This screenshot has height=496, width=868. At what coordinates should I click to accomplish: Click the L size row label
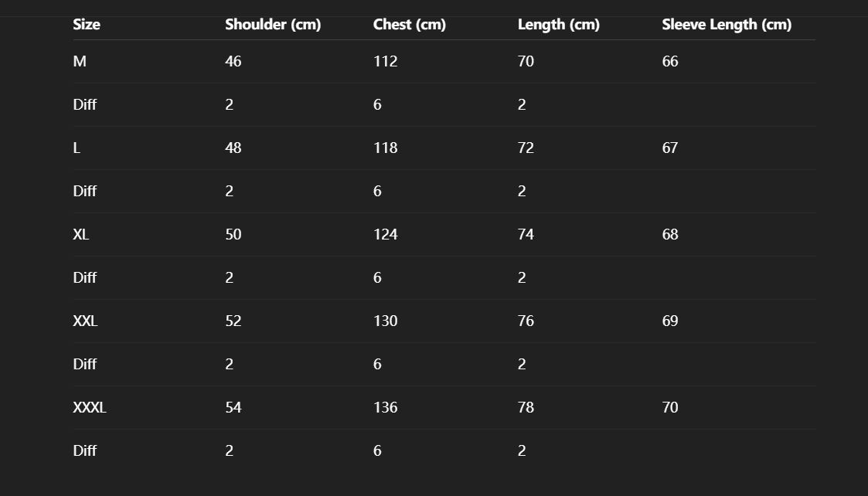[77, 148]
